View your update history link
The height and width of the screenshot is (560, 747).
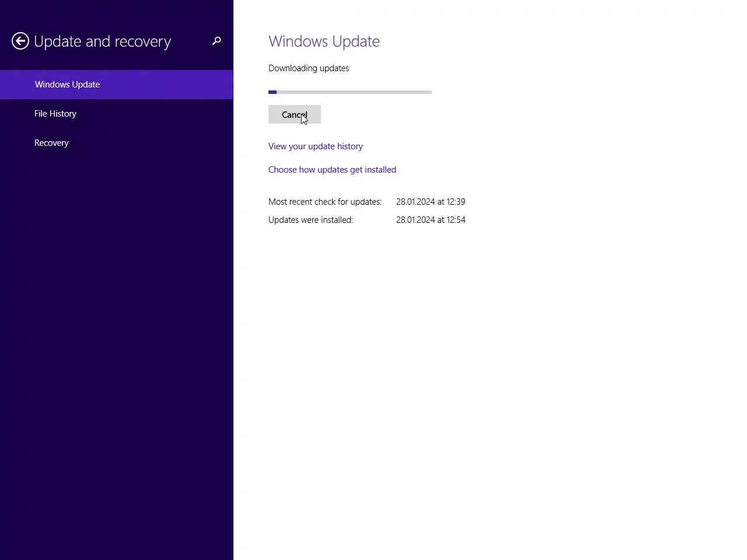click(x=316, y=146)
